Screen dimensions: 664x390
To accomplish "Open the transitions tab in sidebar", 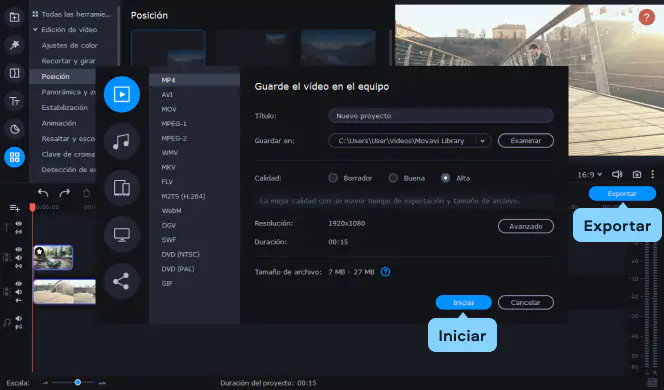I will click(14, 73).
